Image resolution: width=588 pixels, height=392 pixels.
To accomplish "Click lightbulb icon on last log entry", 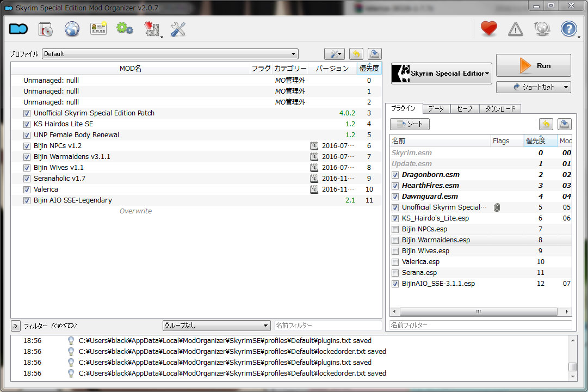I will [x=71, y=373].
